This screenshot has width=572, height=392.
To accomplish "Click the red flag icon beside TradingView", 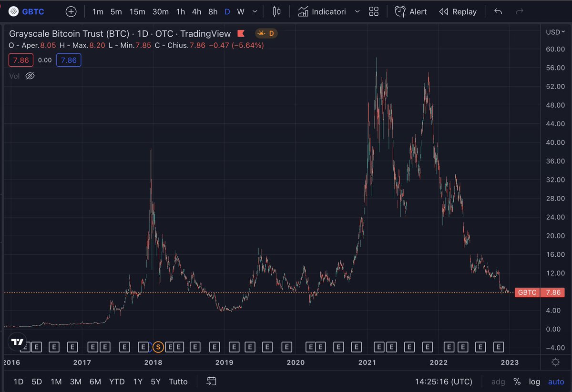I will pyautogui.click(x=241, y=33).
